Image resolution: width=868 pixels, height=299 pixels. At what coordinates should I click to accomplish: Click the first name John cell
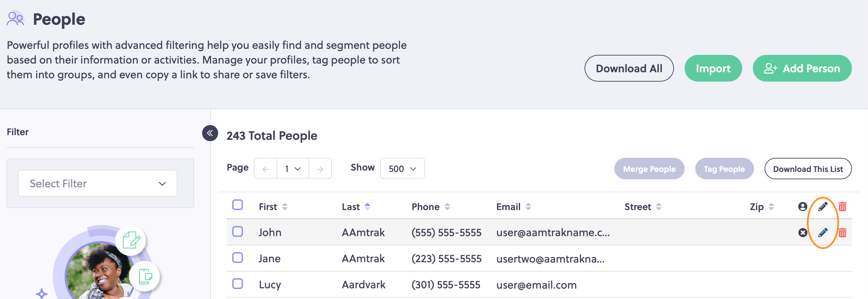(x=270, y=232)
